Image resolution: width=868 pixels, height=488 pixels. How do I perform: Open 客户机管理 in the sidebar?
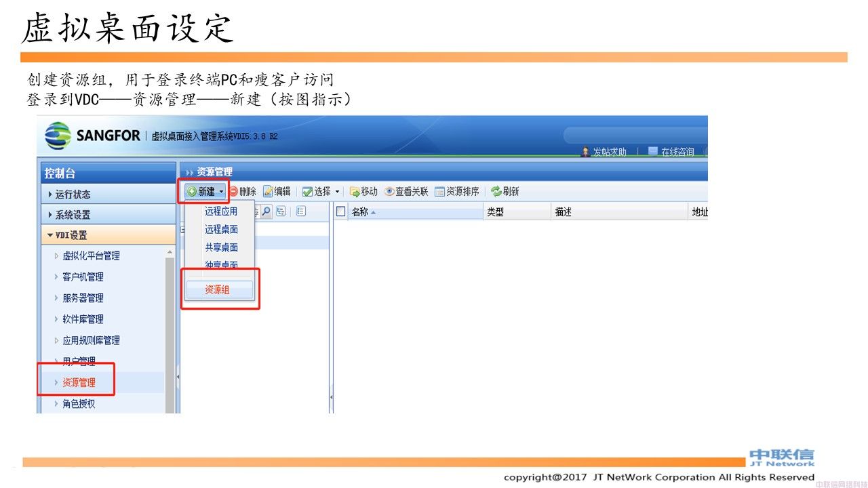(x=83, y=277)
